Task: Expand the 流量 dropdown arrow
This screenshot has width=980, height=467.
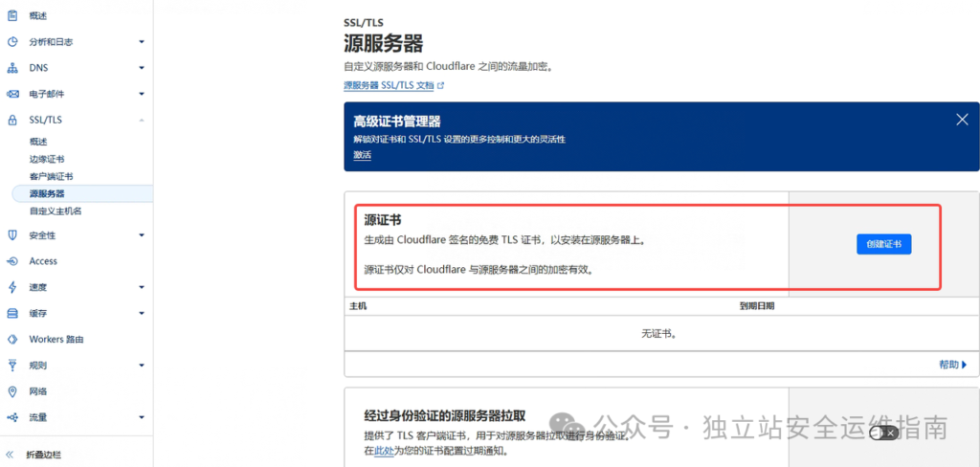Action: (x=142, y=417)
